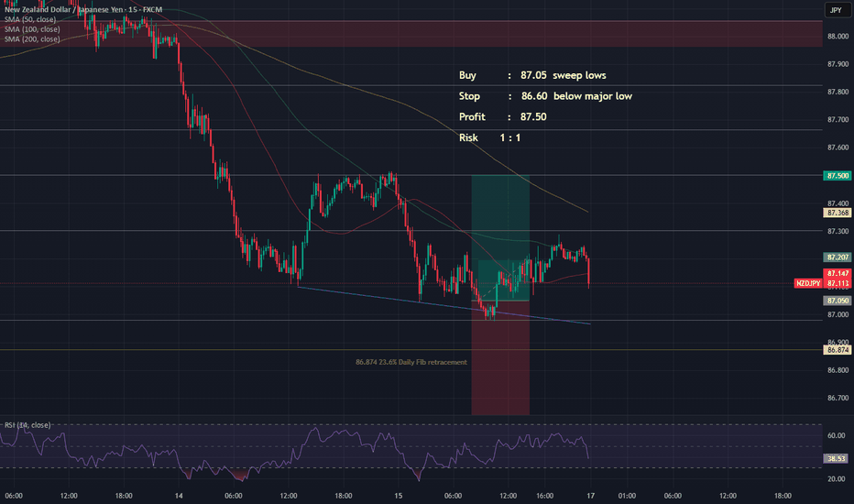Select the '86.874 23.6% Daily Fib retracement' label
Screen dimensions: 854x504
(x=411, y=362)
